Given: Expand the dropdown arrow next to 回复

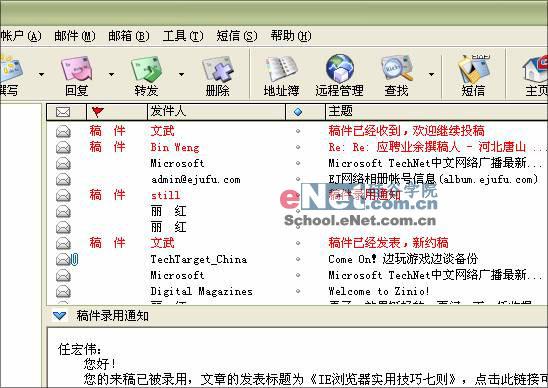Looking at the screenshot, I should click(111, 74).
